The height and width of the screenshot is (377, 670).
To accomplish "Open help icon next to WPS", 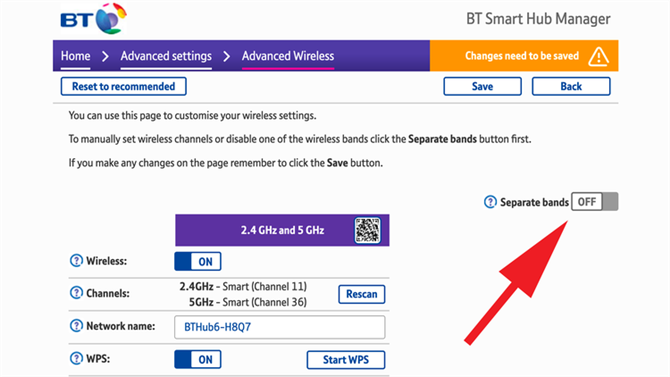I will (x=76, y=358).
